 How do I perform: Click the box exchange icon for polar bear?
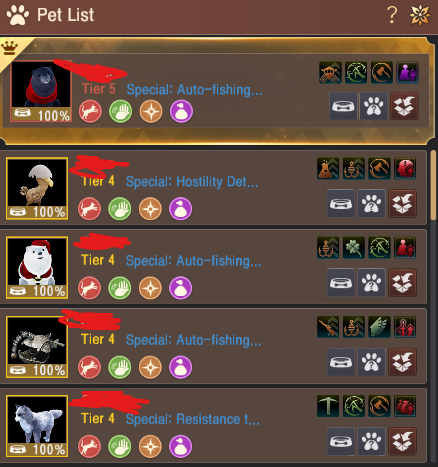pyautogui.click(x=402, y=283)
